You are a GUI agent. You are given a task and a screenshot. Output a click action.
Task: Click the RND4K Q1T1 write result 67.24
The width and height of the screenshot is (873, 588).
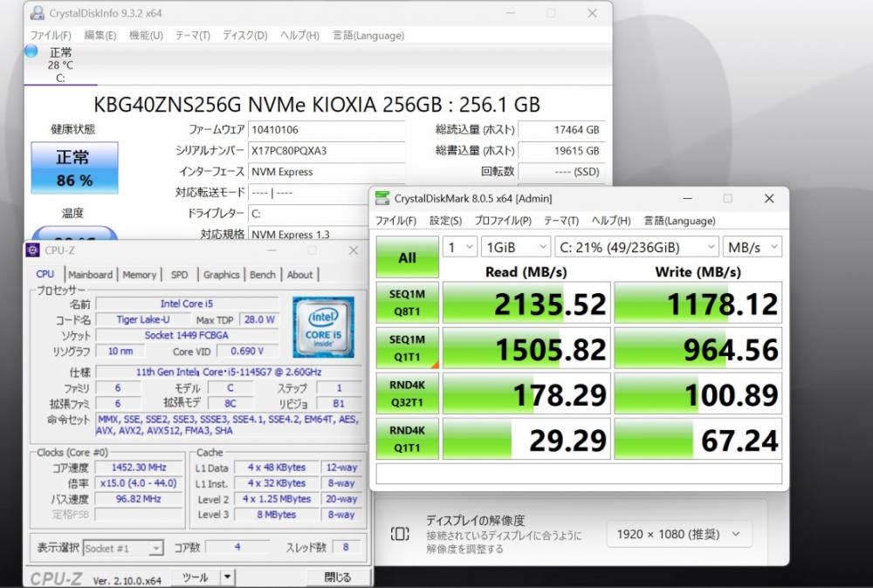point(698,439)
